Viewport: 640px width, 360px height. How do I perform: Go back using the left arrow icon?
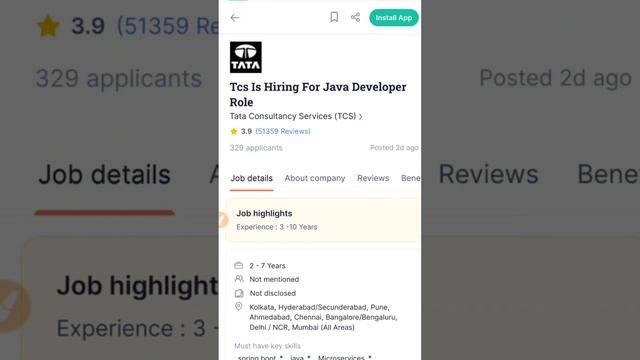pyautogui.click(x=235, y=18)
